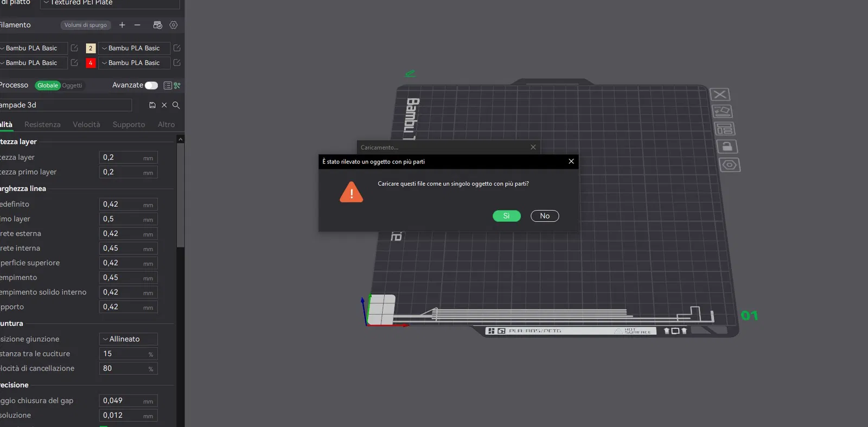Click the riempimento 0,45 width field
This screenshot has height=427, width=868.
point(129,278)
